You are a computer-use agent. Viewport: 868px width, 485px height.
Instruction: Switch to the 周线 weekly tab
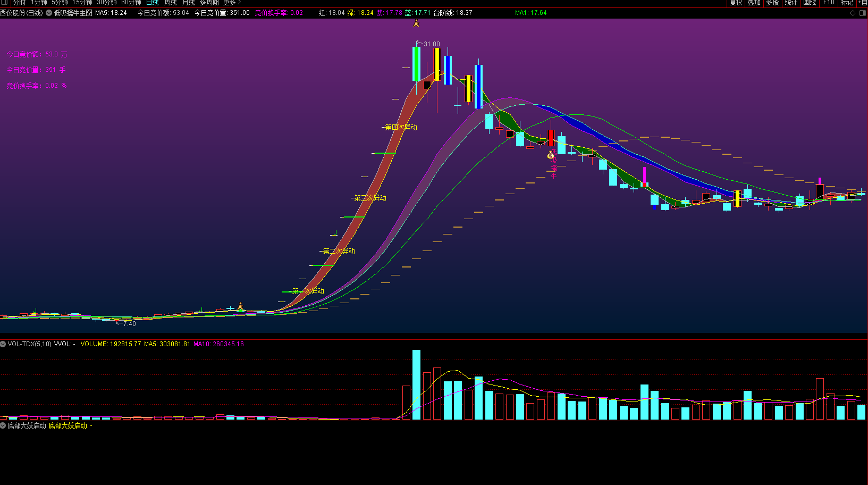click(170, 3)
